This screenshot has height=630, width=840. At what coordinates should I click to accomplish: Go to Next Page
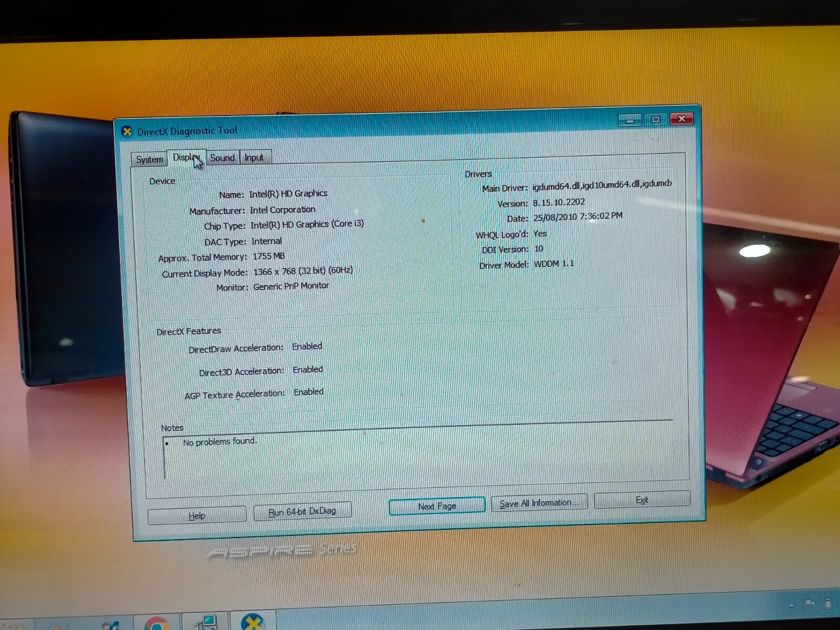coord(437,506)
